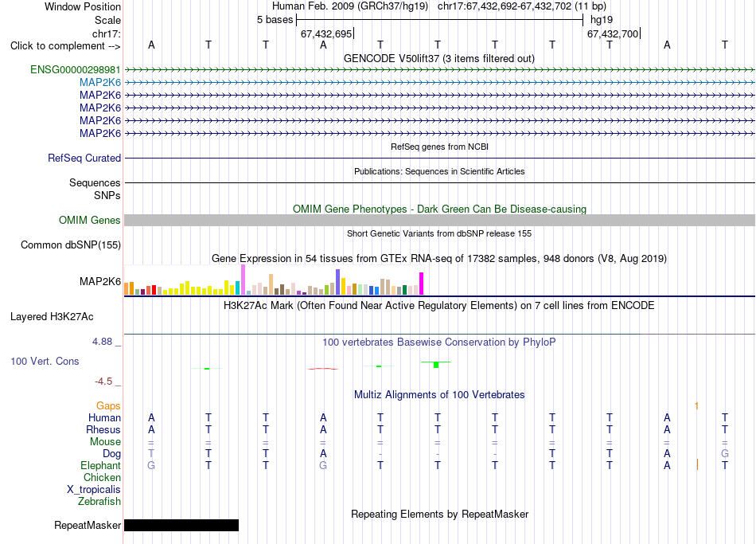This screenshot has width=756, height=544.
Task: Click the Layered H3K27Ac track label
Action: tap(52, 317)
